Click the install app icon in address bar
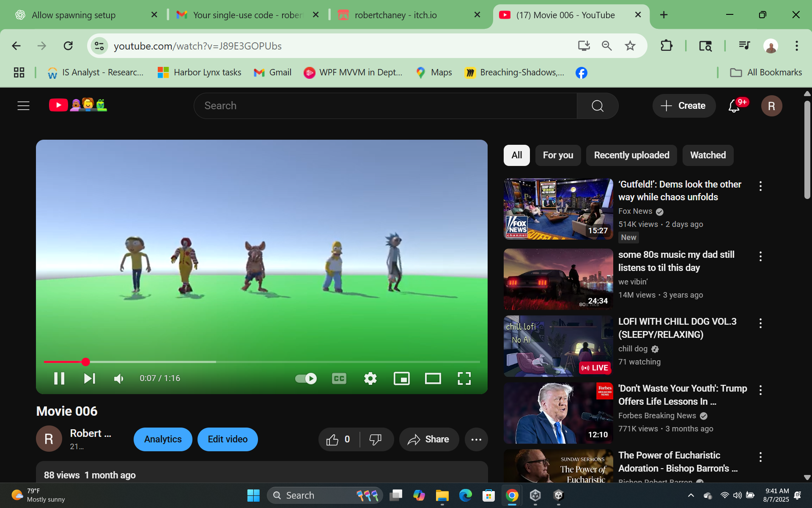This screenshot has width=812, height=508. [x=584, y=46]
